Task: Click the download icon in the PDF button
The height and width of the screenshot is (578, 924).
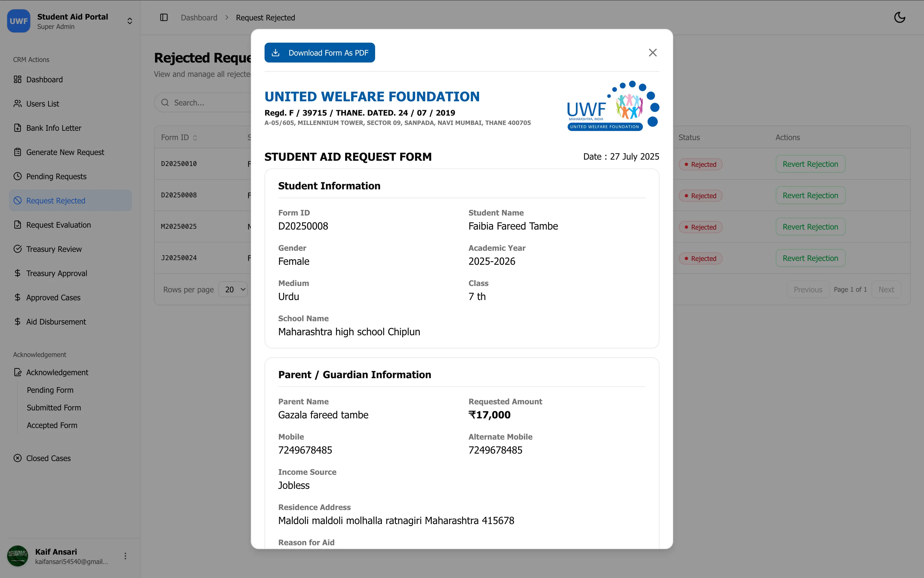Action: (276, 53)
